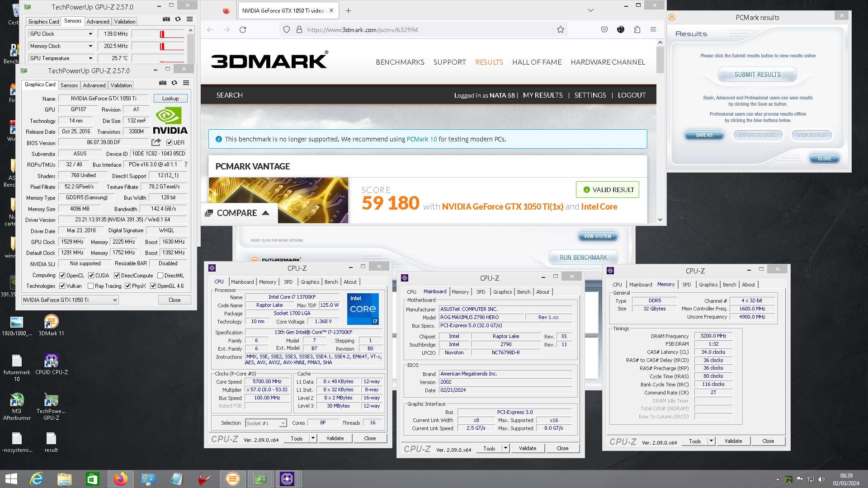868x488 pixels.
Task: Open MSI Afterburner desktop shortcut
Action: click(17, 407)
